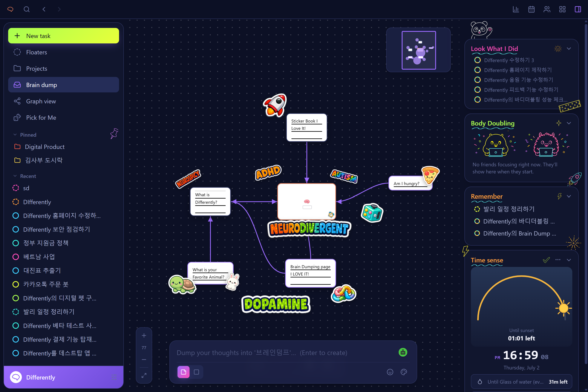Click Until Glass of water reminder row
Viewport: 588px width, 392px height.
pyautogui.click(x=522, y=382)
